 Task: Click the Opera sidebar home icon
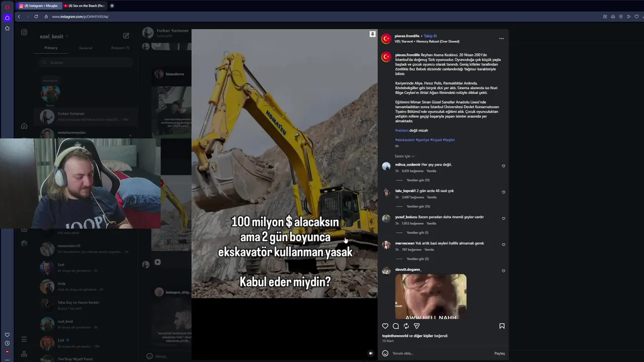click(x=7, y=18)
